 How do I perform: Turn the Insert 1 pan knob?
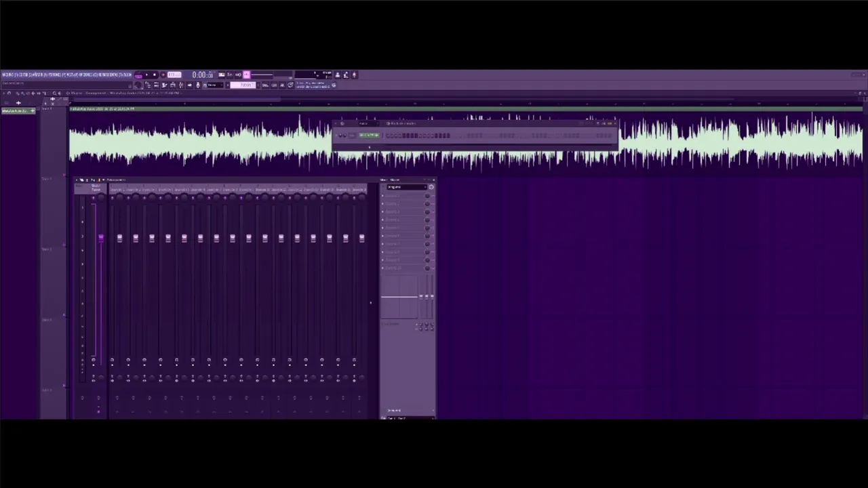[120, 197]
